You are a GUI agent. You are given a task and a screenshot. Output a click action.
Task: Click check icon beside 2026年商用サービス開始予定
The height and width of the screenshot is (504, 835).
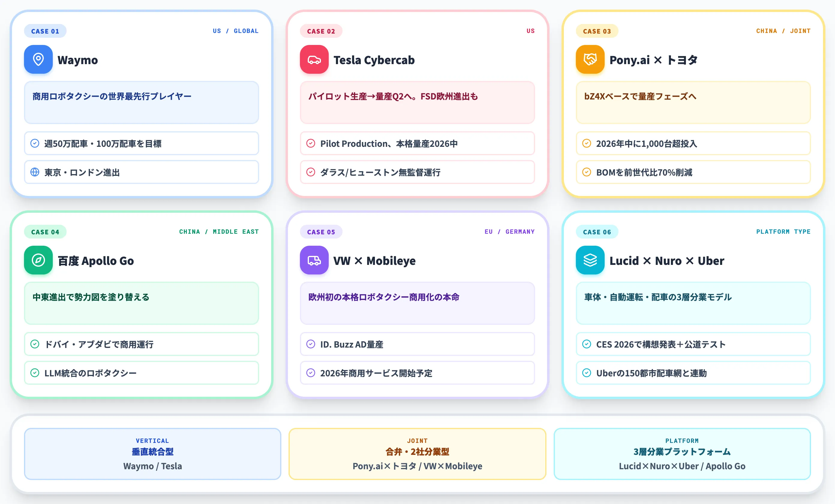pos(311,373)
